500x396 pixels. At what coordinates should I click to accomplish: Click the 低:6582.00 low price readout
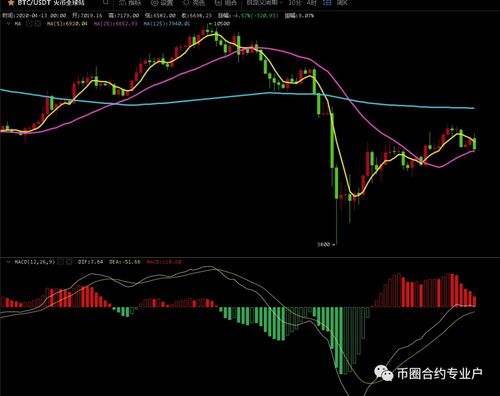160,15
